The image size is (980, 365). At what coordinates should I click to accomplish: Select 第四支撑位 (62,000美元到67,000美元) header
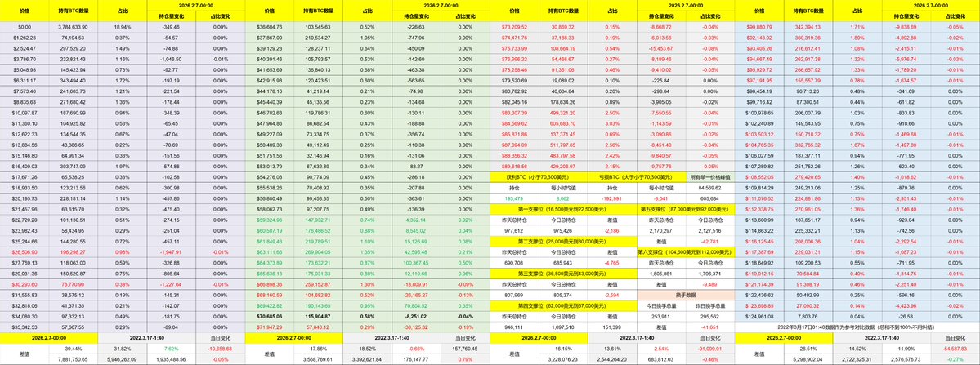pyautogui.click(x=563, y=305)
